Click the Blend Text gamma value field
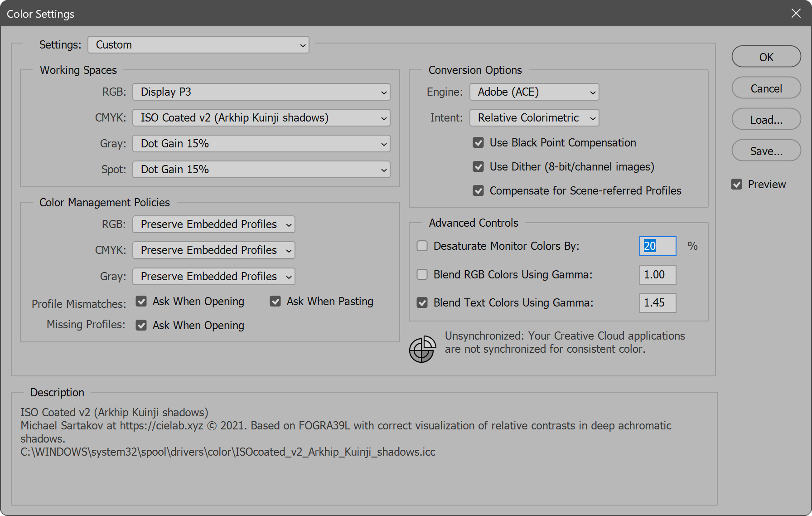Viewport: 812px width, 516px height. pyautogui.click(x=657, y=303)
